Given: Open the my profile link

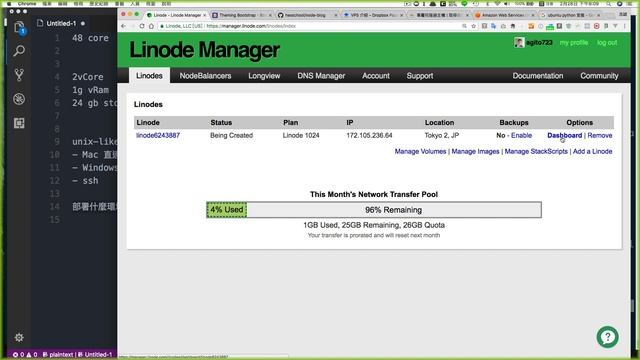Looking at the screenshot, I should click(x=574, y=42).
